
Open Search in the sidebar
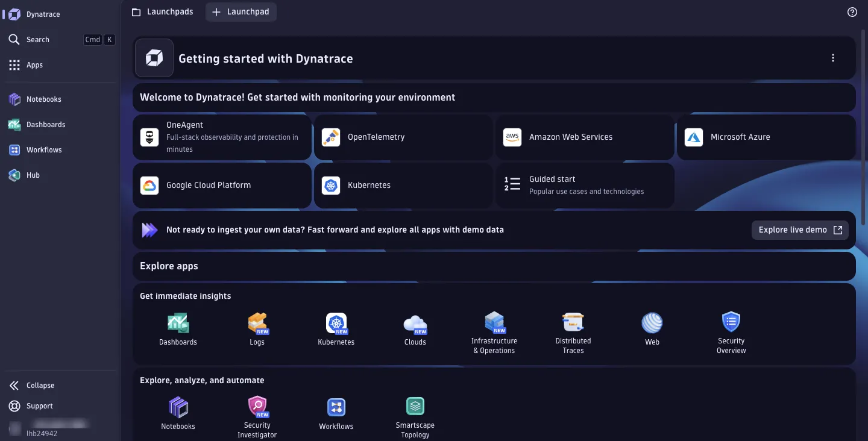(x=60, y=40)
